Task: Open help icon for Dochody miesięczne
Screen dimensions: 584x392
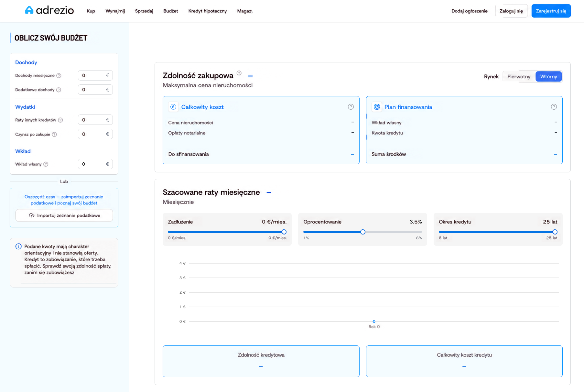Action: pos(59,76)
